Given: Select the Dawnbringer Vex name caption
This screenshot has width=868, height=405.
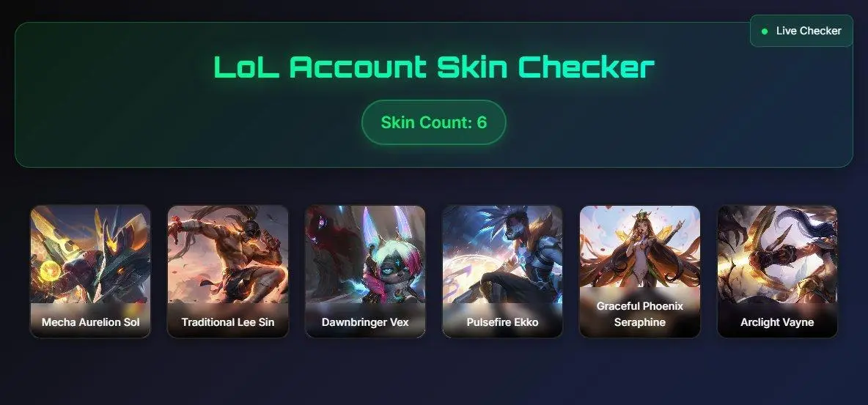Looking at the screenshot, I should tap(365, 322).
